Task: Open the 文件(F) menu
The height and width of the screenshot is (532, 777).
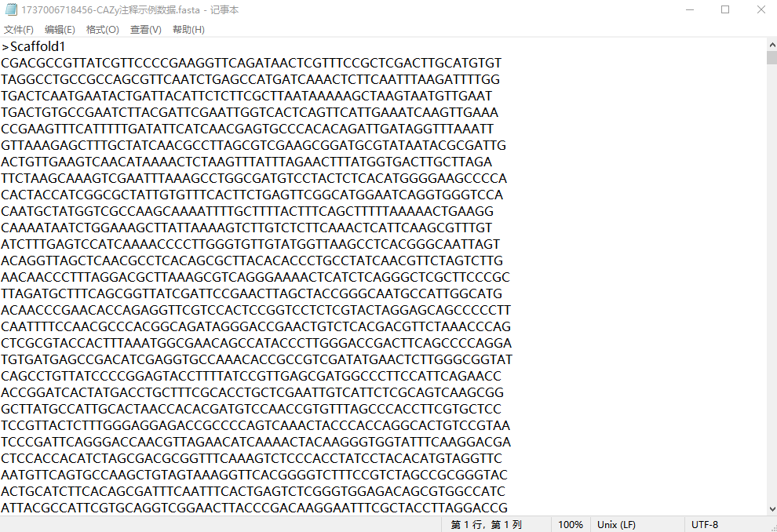Action: 18,30
